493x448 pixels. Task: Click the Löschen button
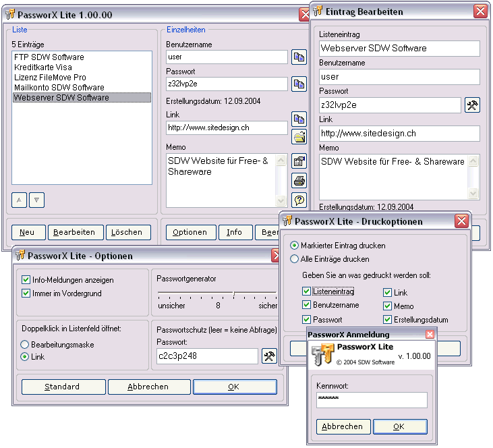point(127,232)
